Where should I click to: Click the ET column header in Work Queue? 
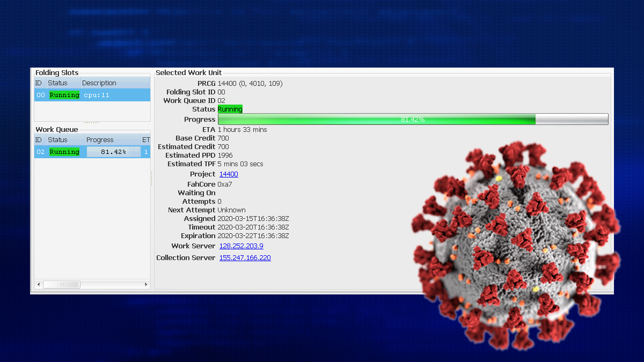pyautogui.click(x=145, y=139)
